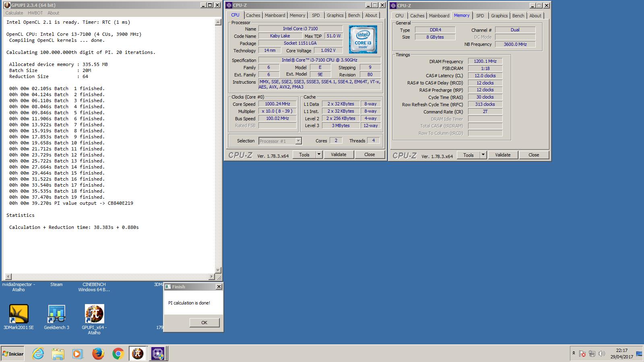Image resolution: width=644 pixels, height=362 pixels.
Task: Click the Core Speed 1000.24 MHz field
Action: [277, 104]
